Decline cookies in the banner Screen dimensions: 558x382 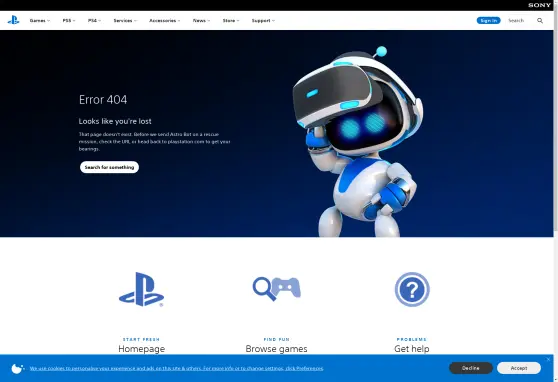[x=470, y=368]
